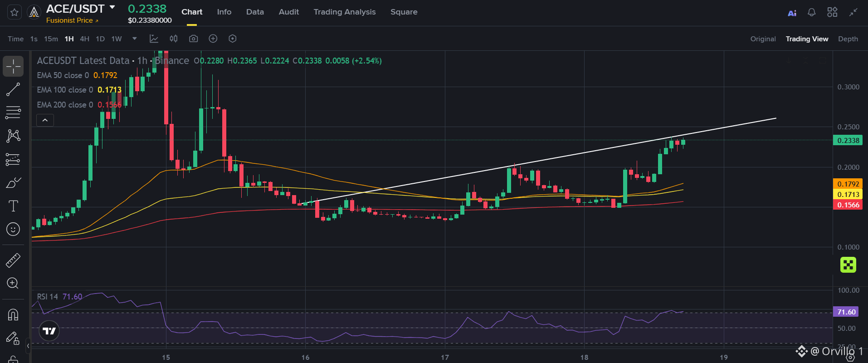Screen dimensions: 868x363
Task: Click the red EMA 0.1566 price label
Action: [x=848, y=205]
